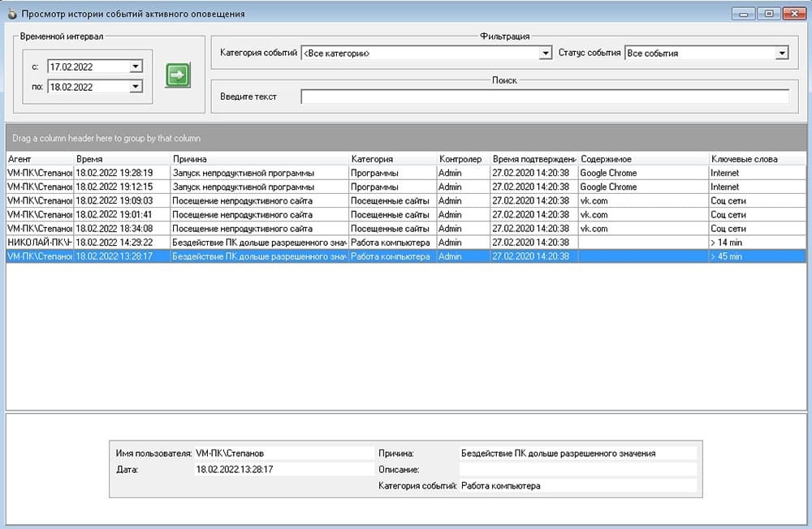Select the Google Chrome row at 19:12:15
Screen dimensions: 812x529
coord(406,187)
